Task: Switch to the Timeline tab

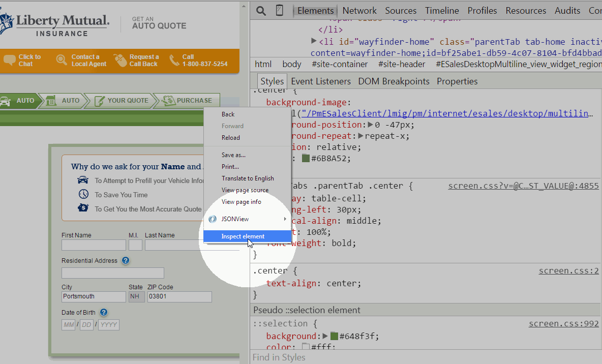Action: (442, 11)
